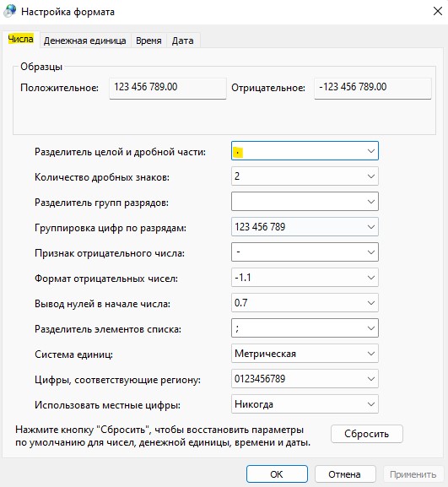Click label Использовать местные цифры

pyautogui.click(x=107, y=405)
